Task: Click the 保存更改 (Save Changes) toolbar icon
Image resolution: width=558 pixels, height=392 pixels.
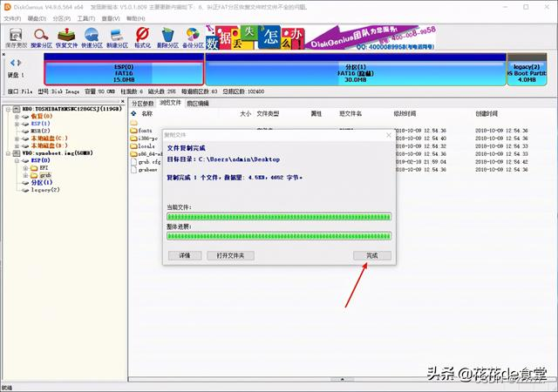Action: pyautogui.click(x=16, y=37)
